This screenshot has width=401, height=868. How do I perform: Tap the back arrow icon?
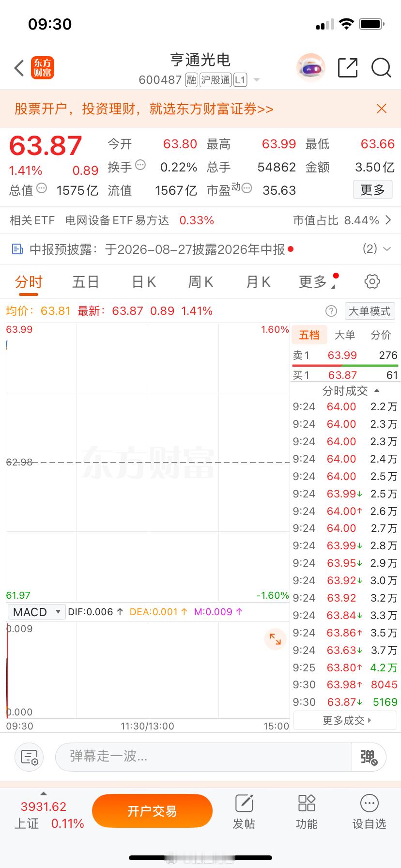pyautogui.click(x=19, y=68)
